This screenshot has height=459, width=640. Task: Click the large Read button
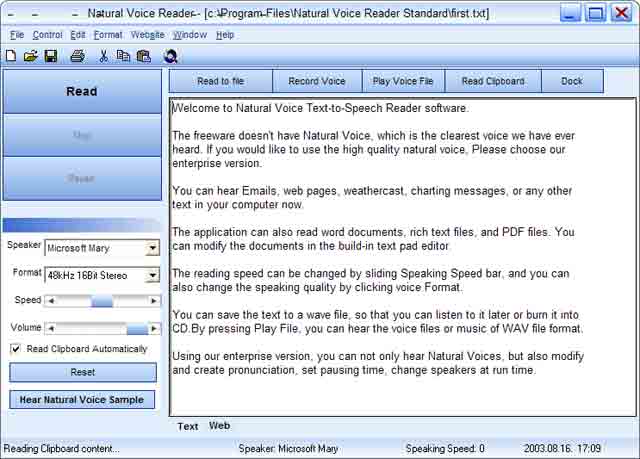[x=82, y=91]
